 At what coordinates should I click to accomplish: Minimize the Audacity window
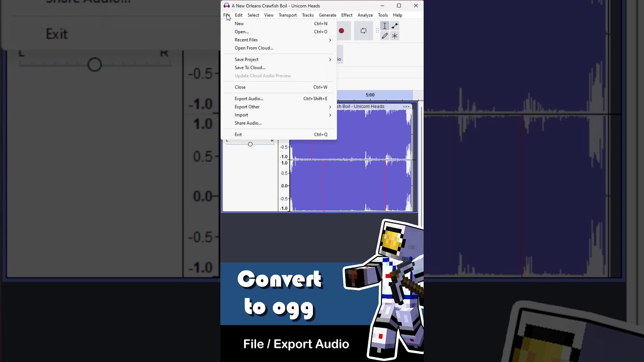[382, 6]
